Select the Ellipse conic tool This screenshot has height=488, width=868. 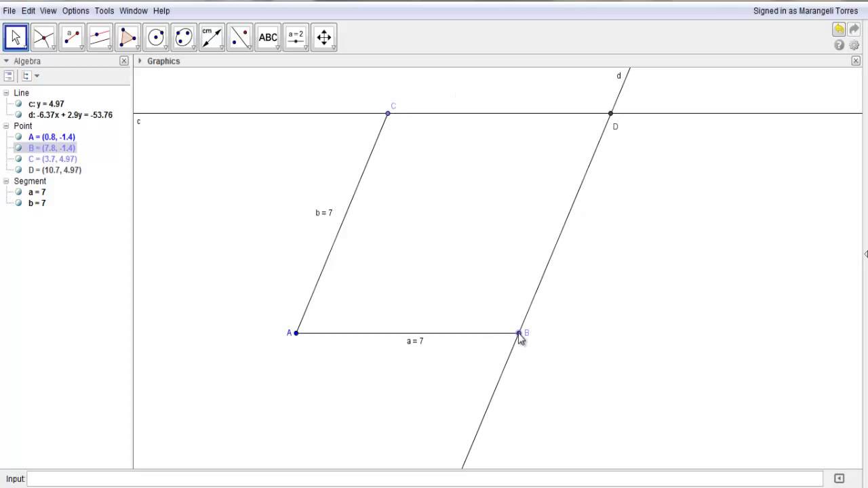pyautogui.click(x=184, y=37)
